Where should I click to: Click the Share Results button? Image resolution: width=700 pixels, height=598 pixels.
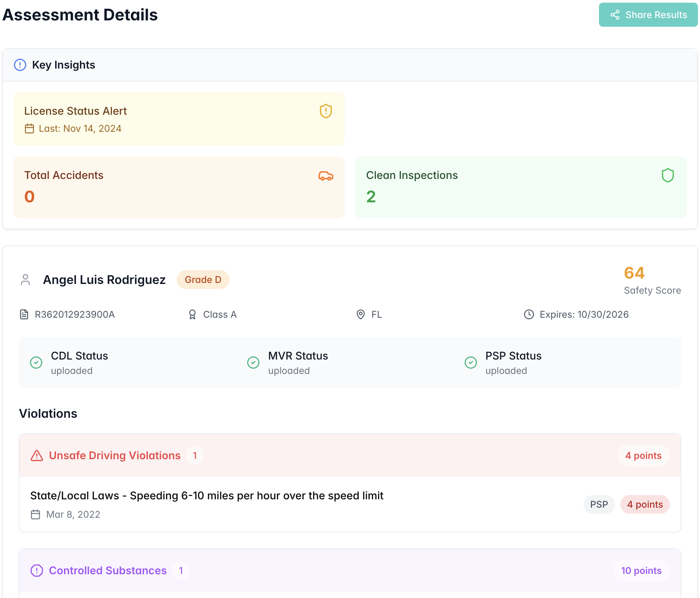(x=648, y=15)
